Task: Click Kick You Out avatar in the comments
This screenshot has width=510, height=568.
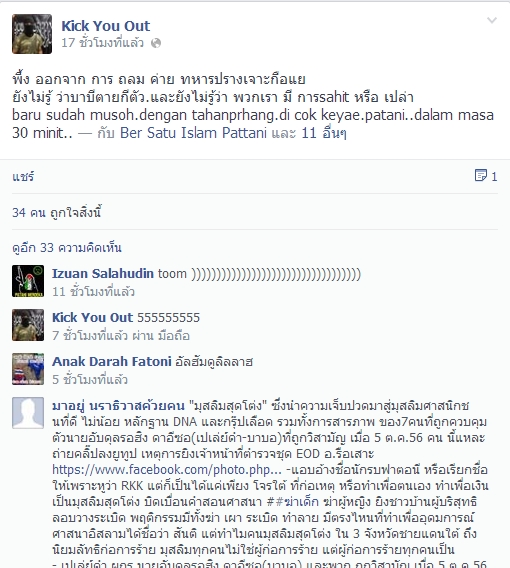Action: coord(28,325)
